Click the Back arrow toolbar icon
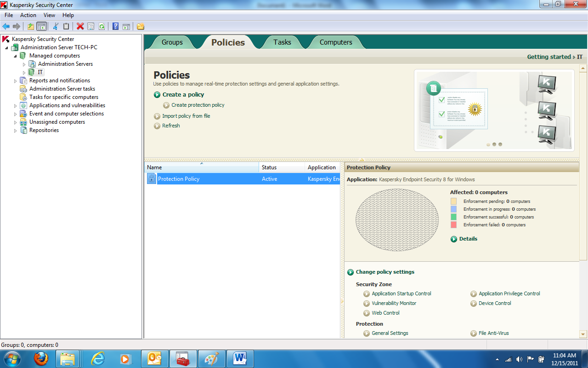 pos(6,26)
